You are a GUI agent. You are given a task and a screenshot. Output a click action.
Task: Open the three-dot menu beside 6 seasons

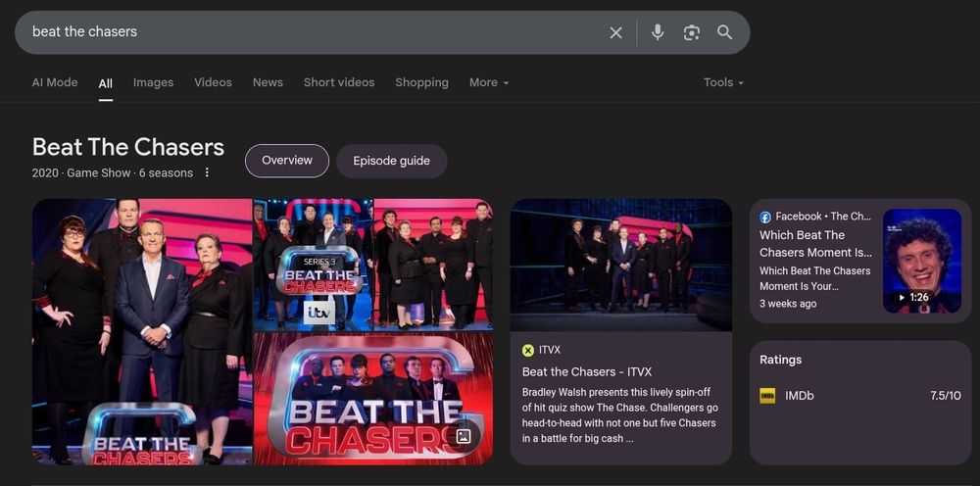click(207, 172)
